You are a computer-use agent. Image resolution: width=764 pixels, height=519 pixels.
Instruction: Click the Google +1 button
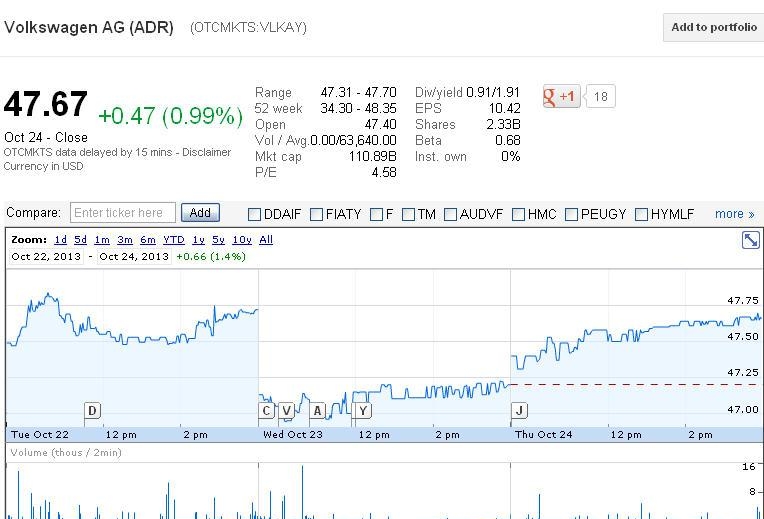[561, 96]
